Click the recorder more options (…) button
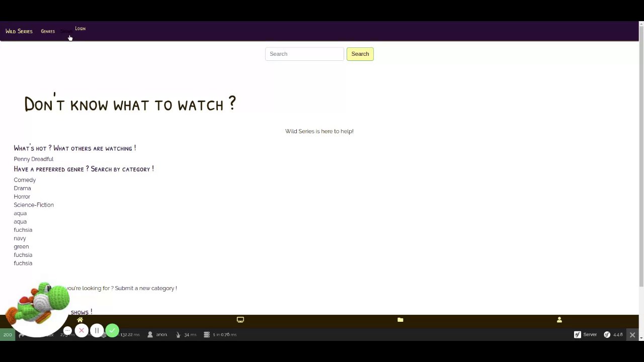 pos(67,330)
